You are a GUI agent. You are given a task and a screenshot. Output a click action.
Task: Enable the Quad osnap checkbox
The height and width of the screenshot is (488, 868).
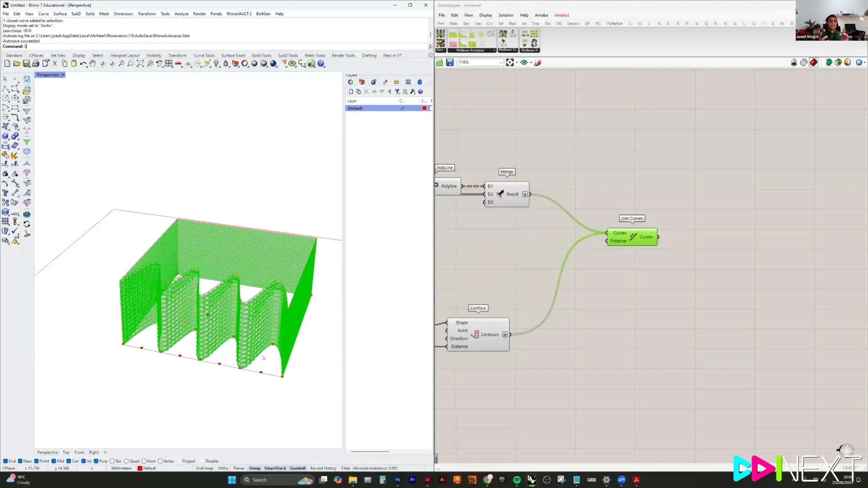tap(126, 461)
